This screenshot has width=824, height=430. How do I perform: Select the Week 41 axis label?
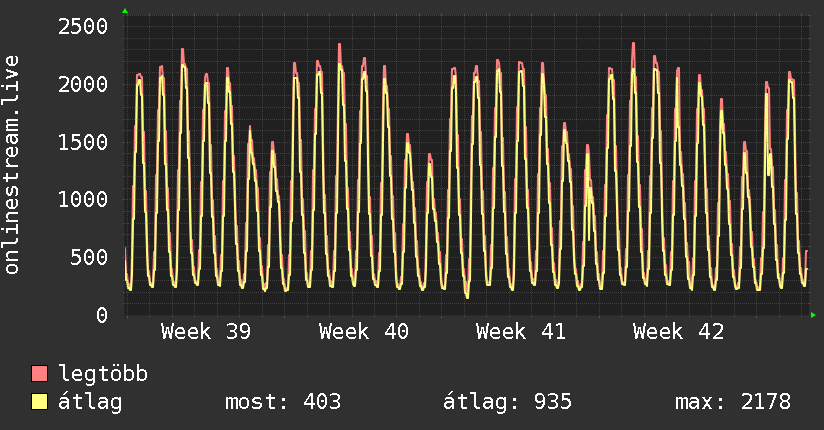(x=521, y=332)
